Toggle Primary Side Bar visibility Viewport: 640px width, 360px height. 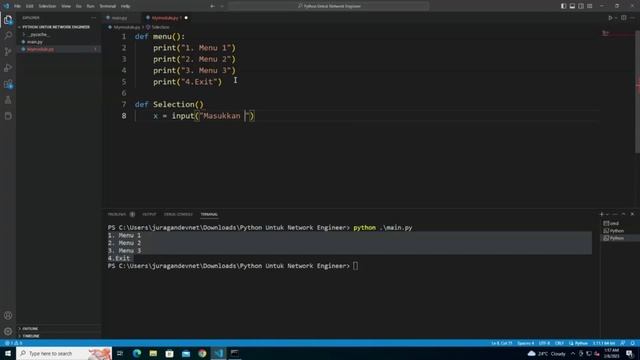pos(564,6)
